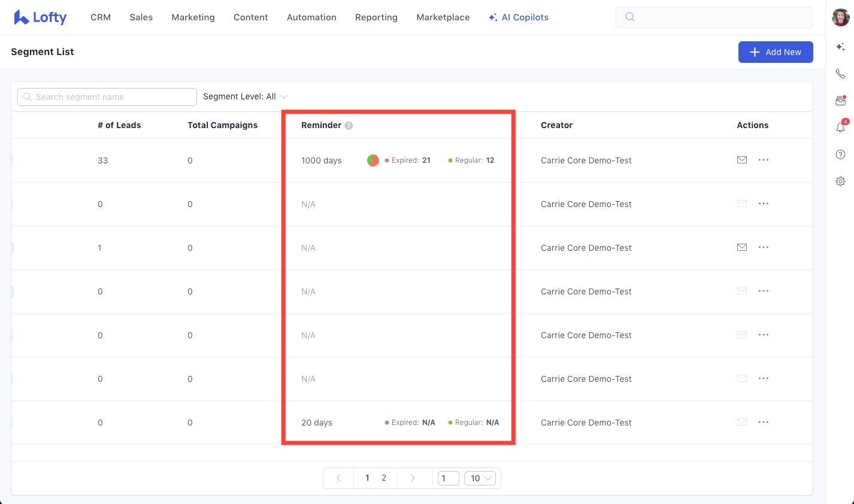
Task: Open more actions for the 1-lead row
Action: point(764,247)
